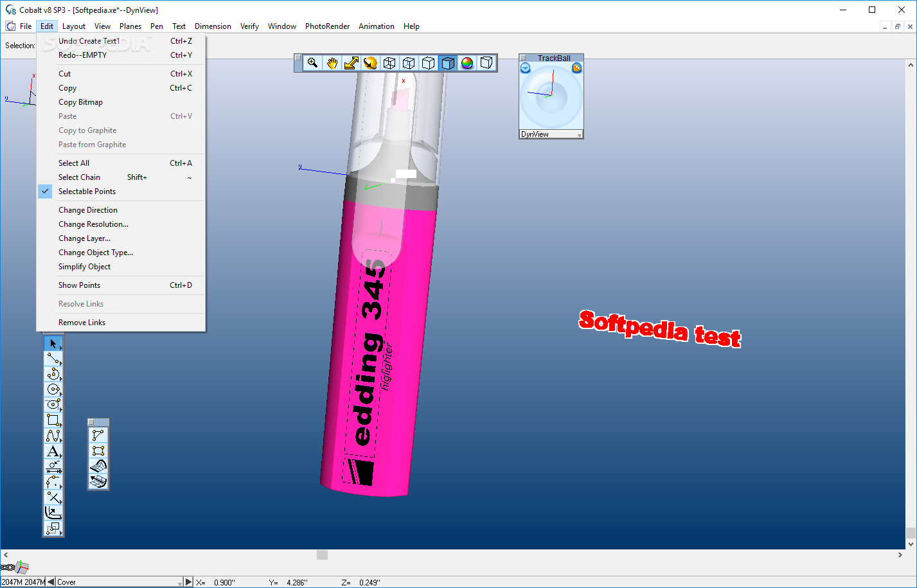Image resolution: width=917 pixels, height=588 pixels.
Task: Collapse the small surface palette with its grip box
Action: (x=91, y=422)
